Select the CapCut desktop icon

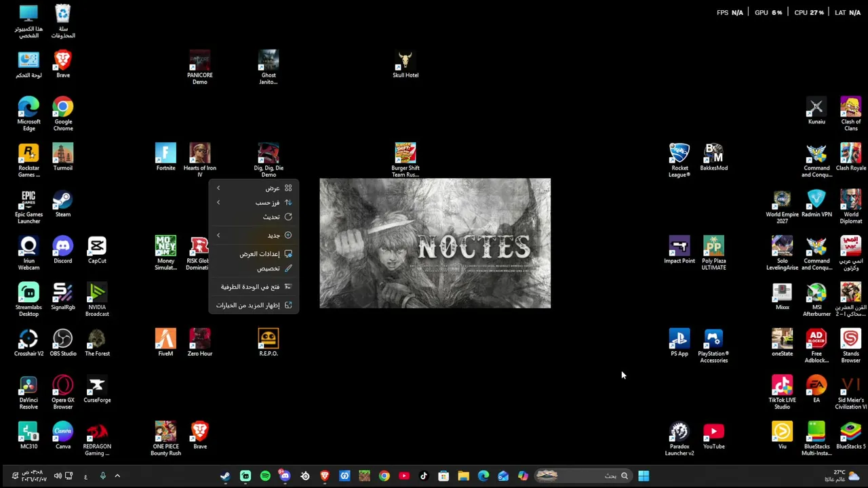[x=97, y=249]
